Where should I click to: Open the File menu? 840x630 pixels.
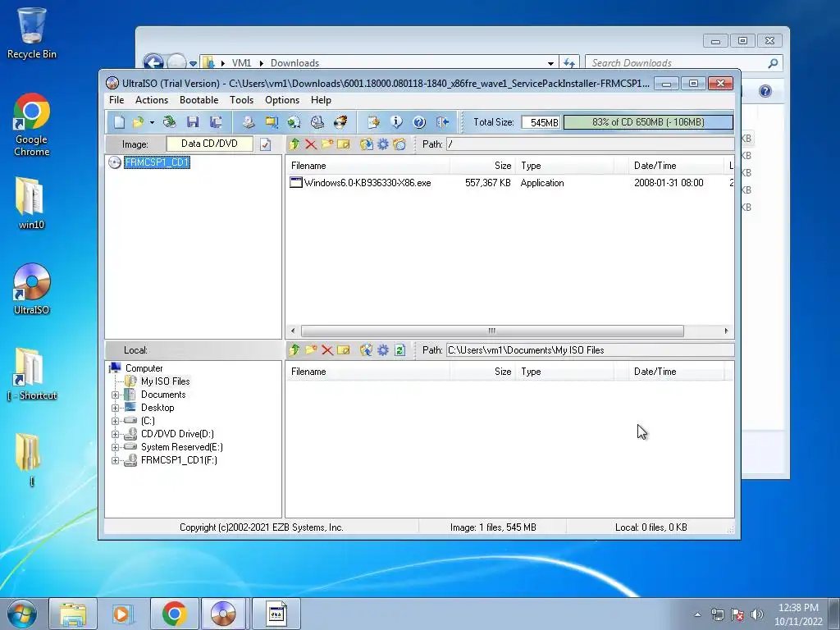(x=116, y=100)
